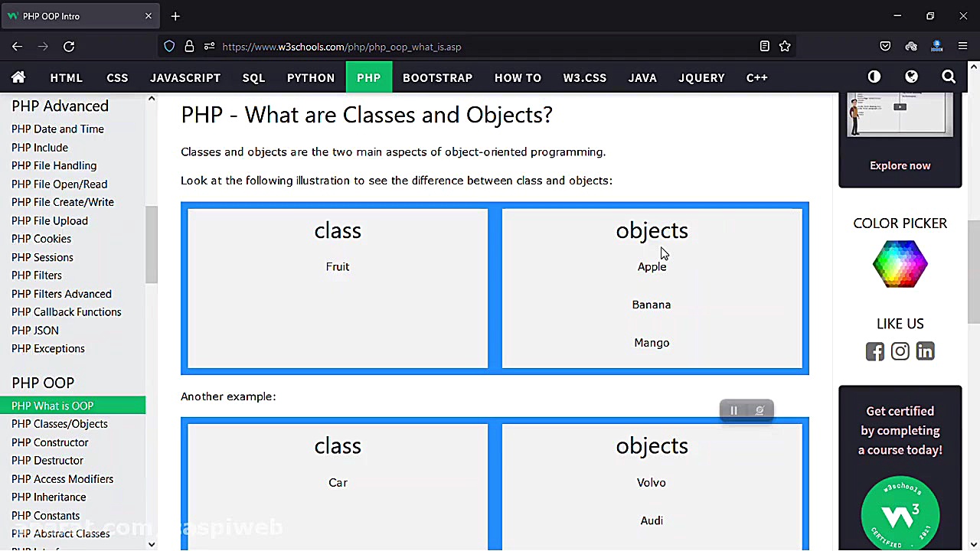Select the PHP OOP Intro tab
Screen dimensions: 980x551
tap(80, 16)
